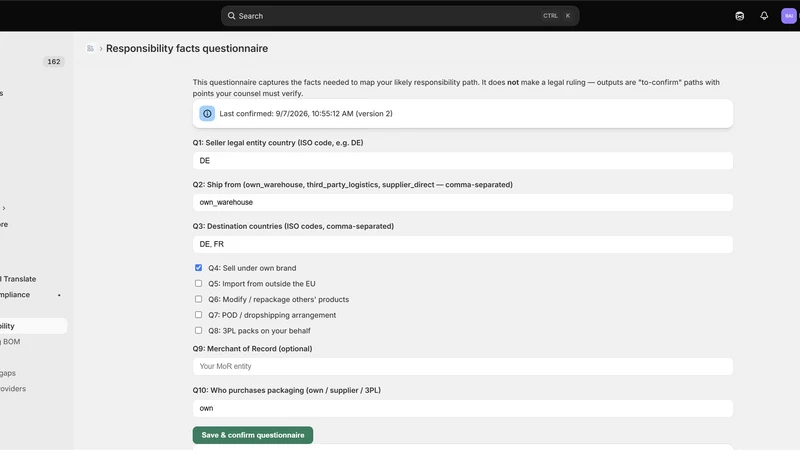Tick Q6 Modify / repackage others' products

pos(198,299)
